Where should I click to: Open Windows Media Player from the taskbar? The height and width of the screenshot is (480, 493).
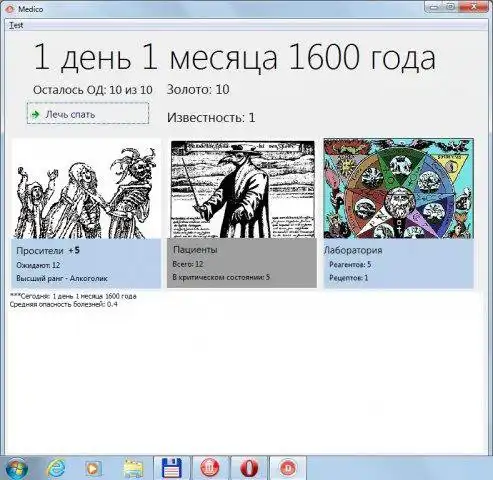(93, 469)
